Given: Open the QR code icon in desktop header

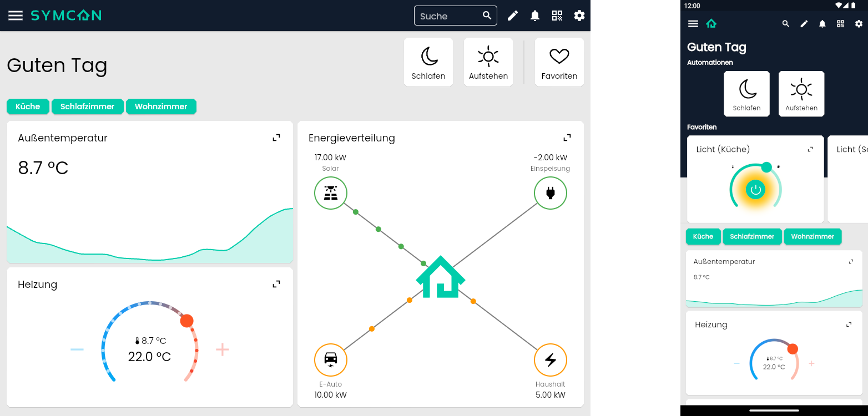Looking at the screenshot, I should [557, 16].
